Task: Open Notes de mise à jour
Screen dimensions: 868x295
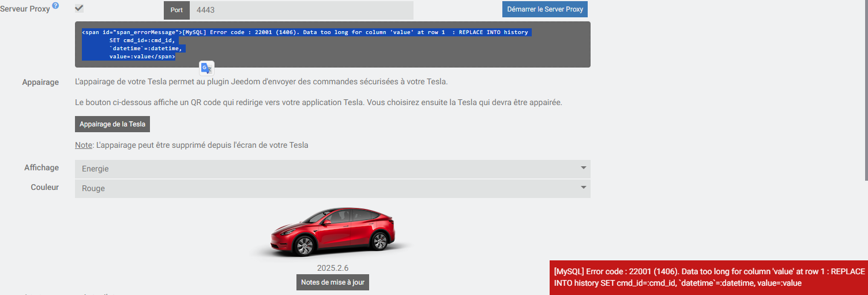Action: [x=333, y=282]
